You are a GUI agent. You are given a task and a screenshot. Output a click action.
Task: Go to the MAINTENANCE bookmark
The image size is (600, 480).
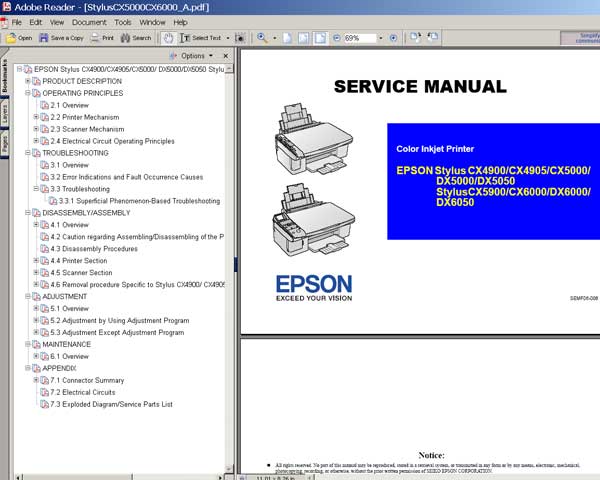pos(67,344)
